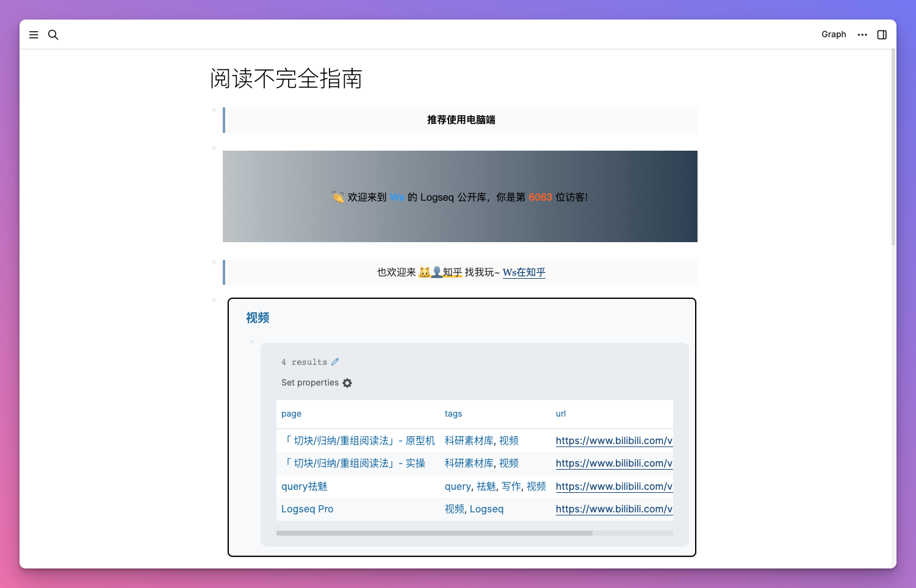Screen dimensions: 916x588
Task: Collapse the 推荐使用电脑端 block via its bullet
Action: tap(214, 110)
